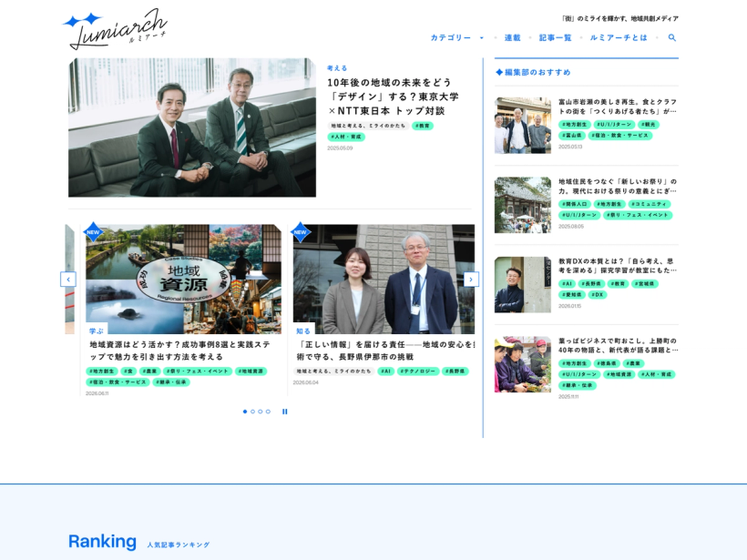Click #祭り・フェス・イベント tag on 地域資源 article
The image size is (747, 560).
198,371
